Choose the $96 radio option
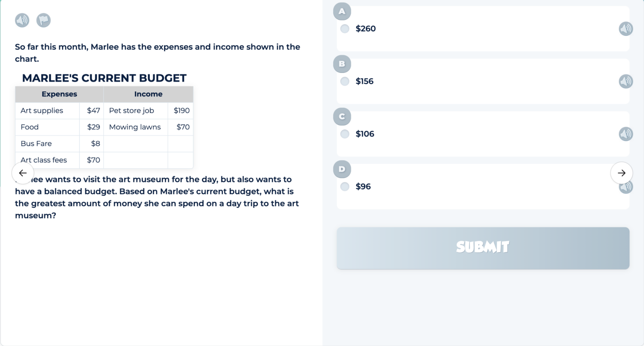Viewport: 644px width, 346px height. pos(345,187)
